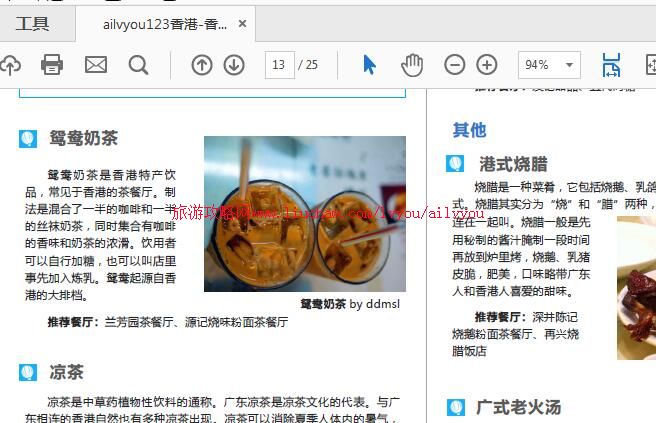This screenshot has width=656, height=423.
Task: Click the 凉茶 section heading
Action: (x=67, y=372)
